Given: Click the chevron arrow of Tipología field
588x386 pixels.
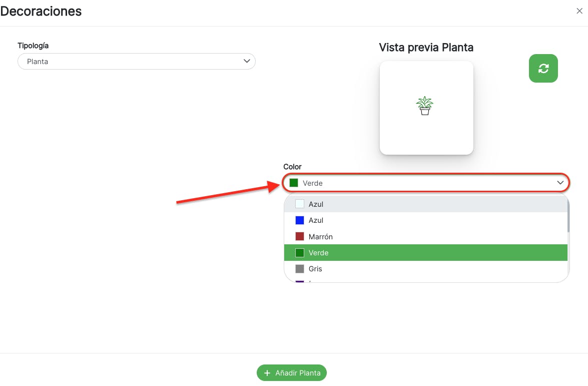Looking at the screenshot, I should (246, 61).
